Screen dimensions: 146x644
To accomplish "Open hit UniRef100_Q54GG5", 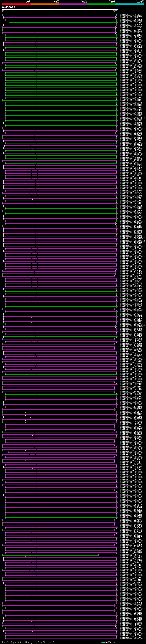I will point(131,223).
